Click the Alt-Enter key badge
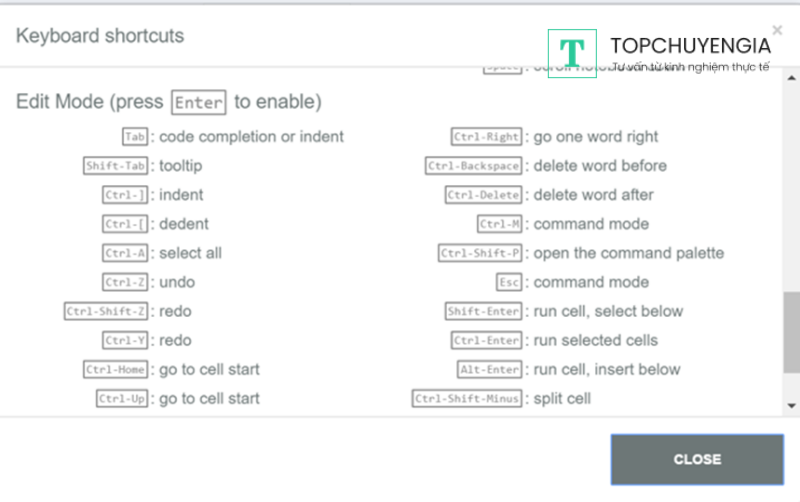This screenshot has height=502, width=800. pyautogui.click(x=491, y=369)
